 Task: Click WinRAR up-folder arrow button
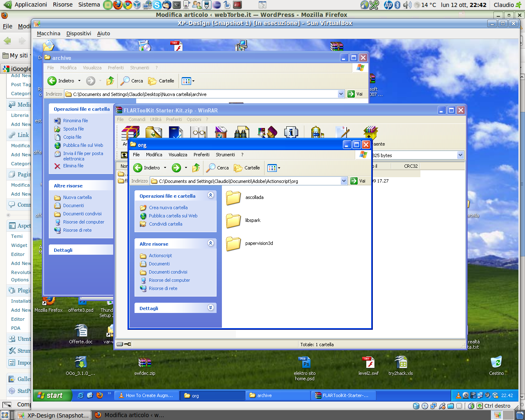point(124,155)
